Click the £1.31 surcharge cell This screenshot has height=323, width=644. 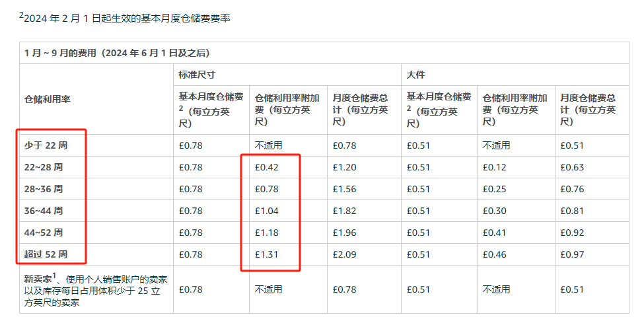click(x=267, y=254)
